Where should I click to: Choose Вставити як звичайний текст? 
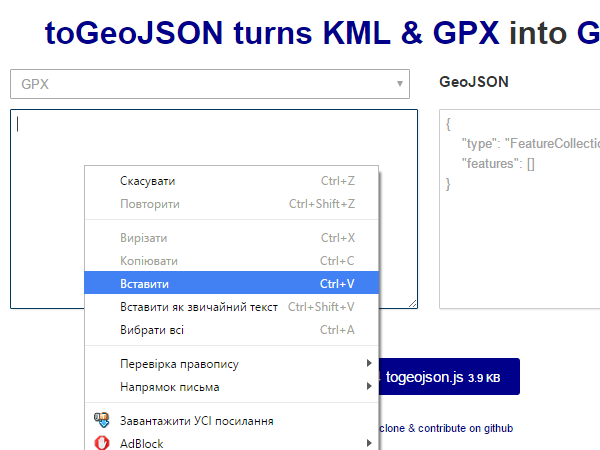pos(232,307)
